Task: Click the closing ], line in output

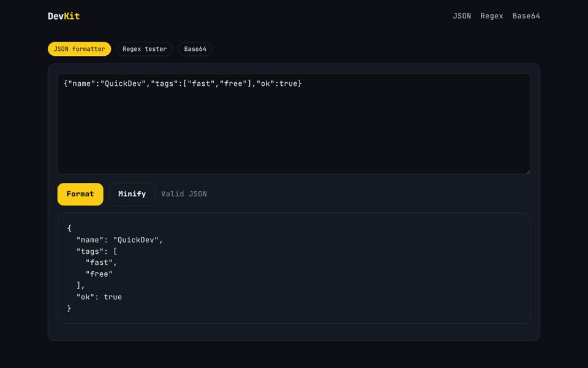Action: pyautogui.click(x=81, y=285)
